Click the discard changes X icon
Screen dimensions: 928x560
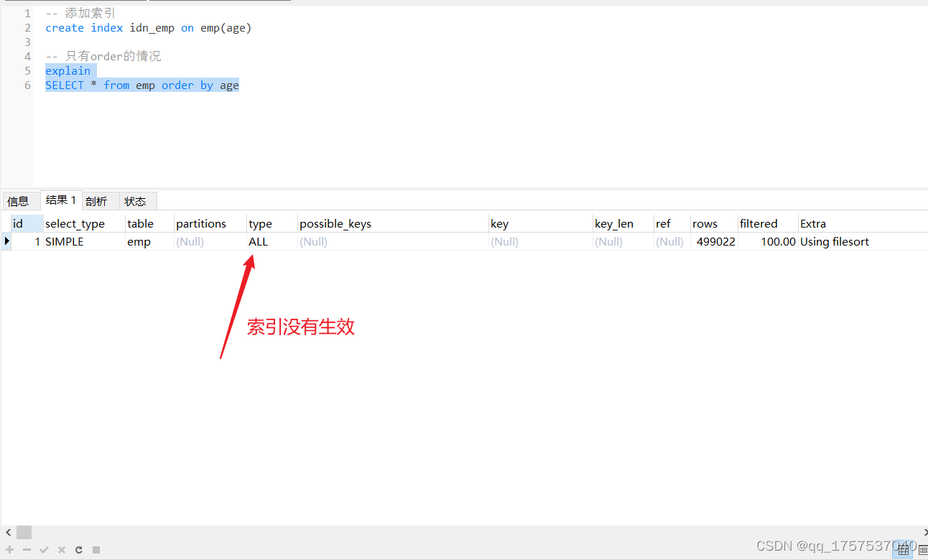coord(61,550)
